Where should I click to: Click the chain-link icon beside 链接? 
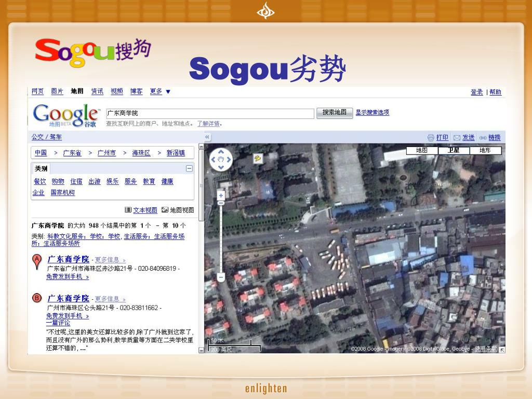point(483,137)
